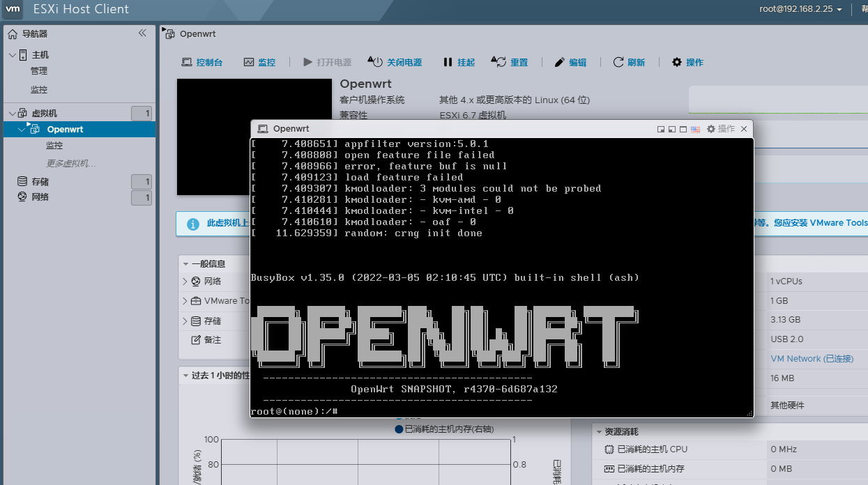Open 网络 networking in navigator
The width and height of the screenshot is (868, 485).
(40, 197)
